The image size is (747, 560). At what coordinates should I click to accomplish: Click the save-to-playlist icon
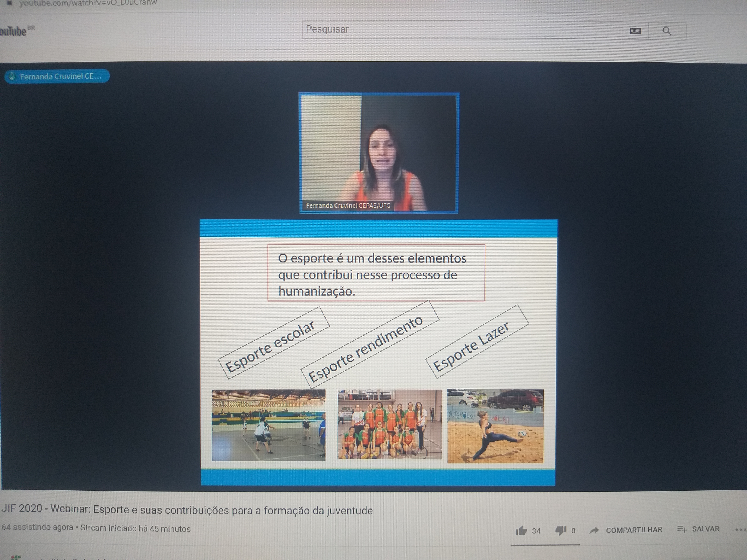682,529
